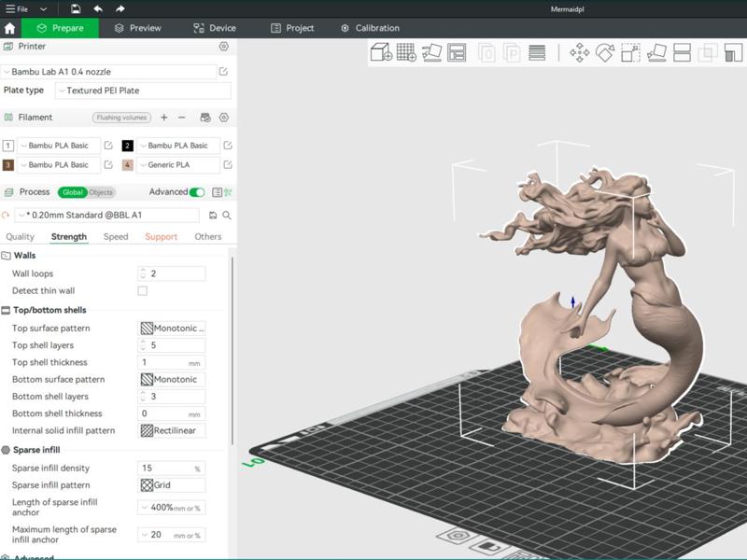This screenshot has width=747, height=560.
Task: Open the Plate type dropdown
Action: (x=143, y=91)
